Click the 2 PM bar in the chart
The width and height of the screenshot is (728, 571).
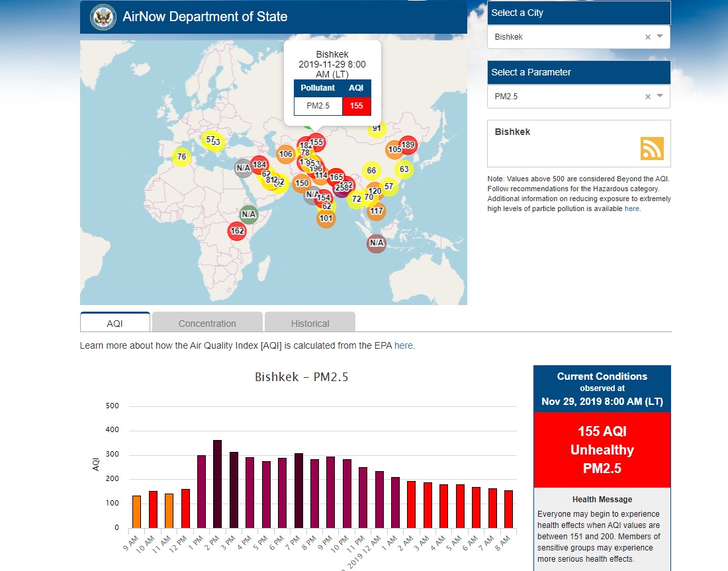click(217, 484)
